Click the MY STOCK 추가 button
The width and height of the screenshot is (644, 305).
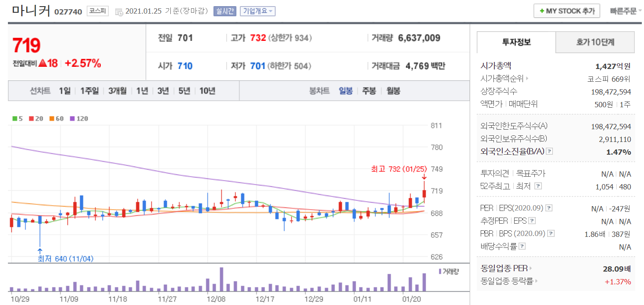tap(567, 11)
